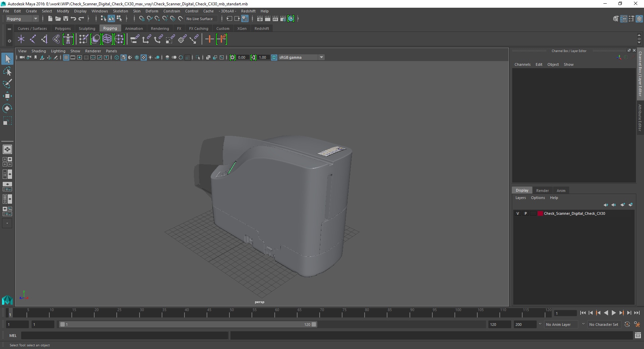Switch to single perspective view layout
644x349 pixels.
[x=7, y=149]
